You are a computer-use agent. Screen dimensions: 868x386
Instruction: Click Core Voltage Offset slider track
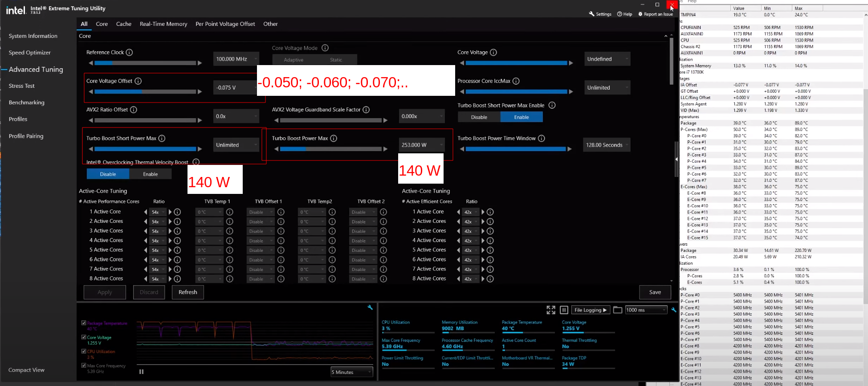click(145, 92)
